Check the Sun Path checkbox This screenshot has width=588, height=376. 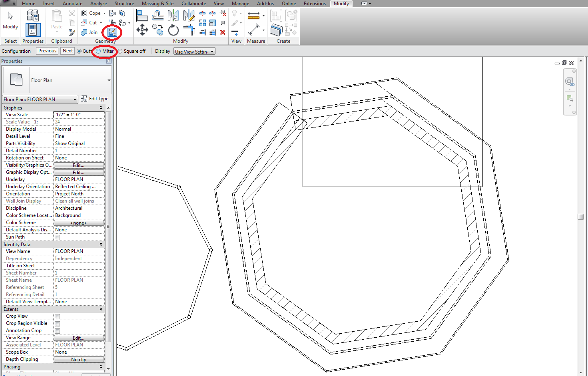pos(57,237)
